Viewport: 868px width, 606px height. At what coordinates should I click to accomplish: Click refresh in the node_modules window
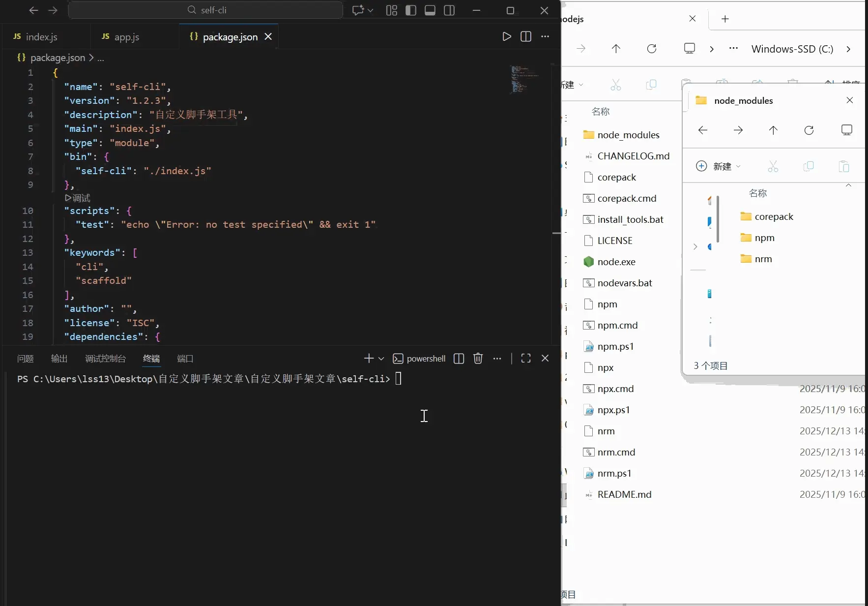click(x=809, y=130)
